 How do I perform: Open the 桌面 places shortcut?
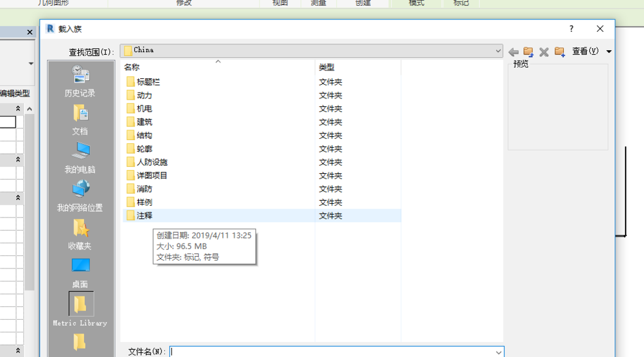coord(80,266)
